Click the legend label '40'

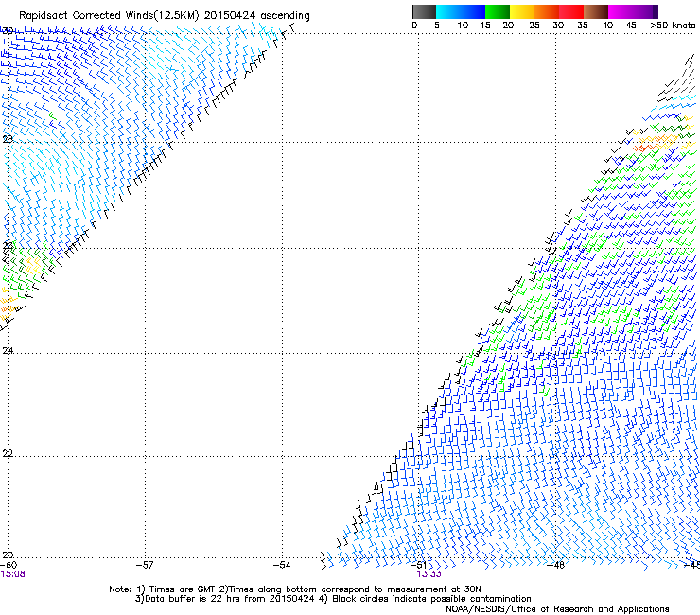point(607,26)
